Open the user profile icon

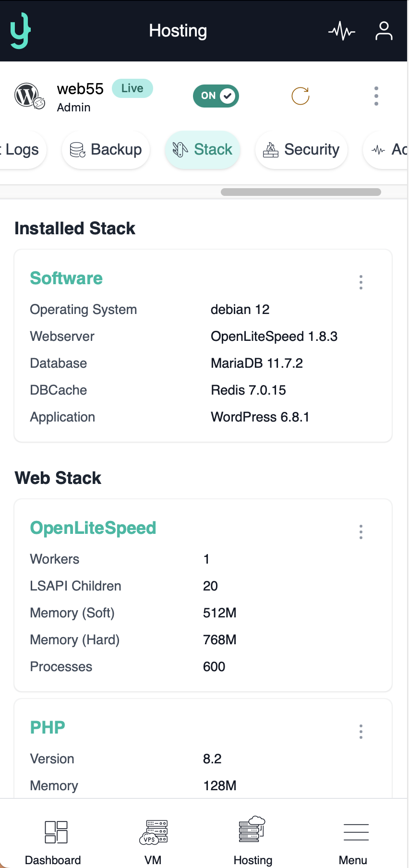pos(384,31)
